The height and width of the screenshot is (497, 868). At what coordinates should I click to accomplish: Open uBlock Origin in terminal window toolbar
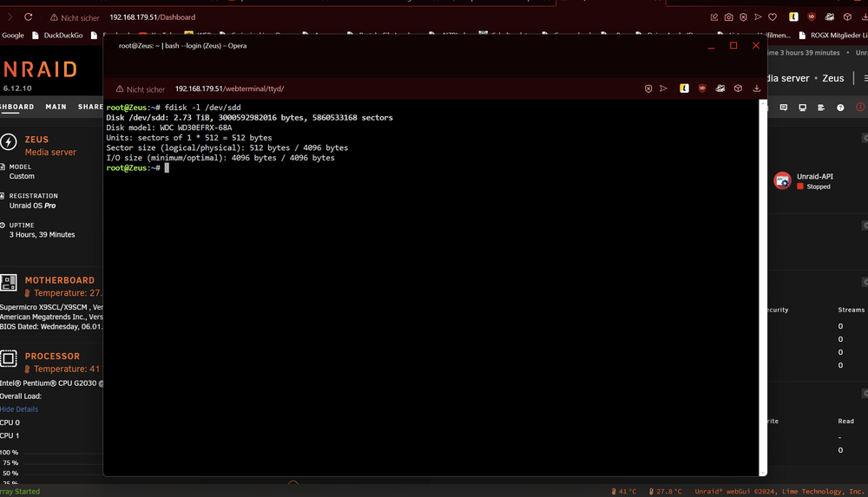(702, 88)
